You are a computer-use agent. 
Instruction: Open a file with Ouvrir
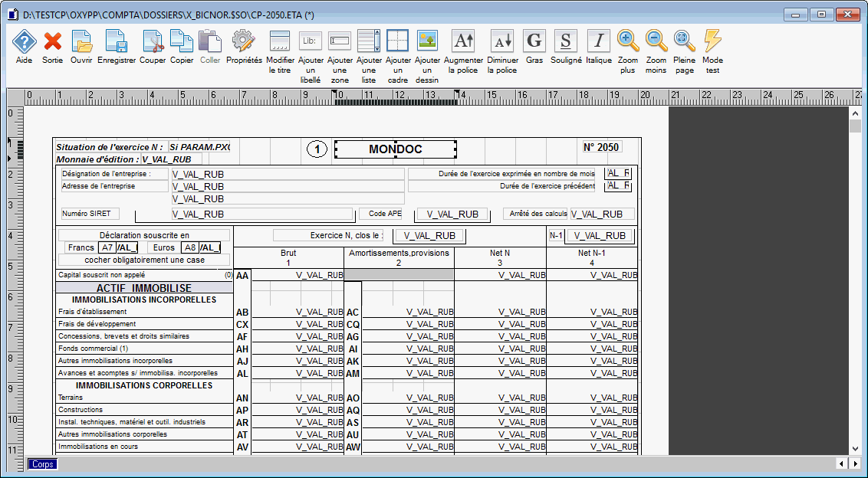pos(81,41)
